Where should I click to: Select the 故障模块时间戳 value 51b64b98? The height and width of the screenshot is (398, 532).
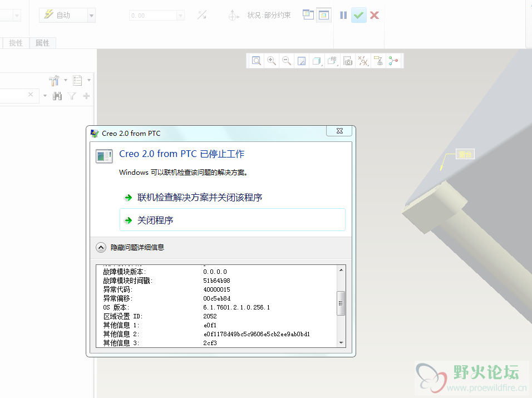(216, 281)
